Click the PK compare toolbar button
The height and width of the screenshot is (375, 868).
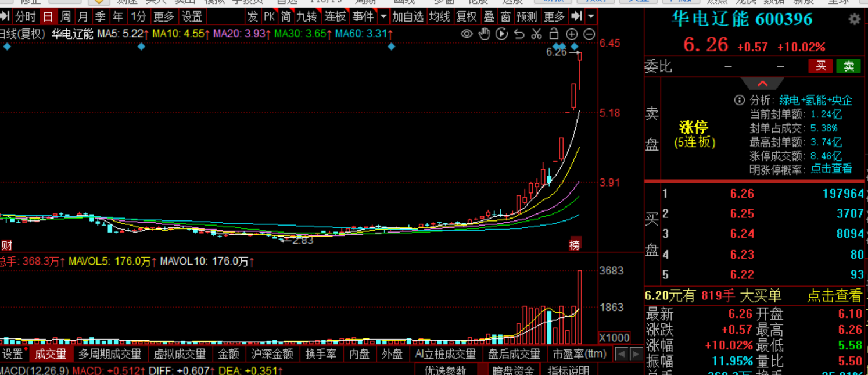[270, 16]
